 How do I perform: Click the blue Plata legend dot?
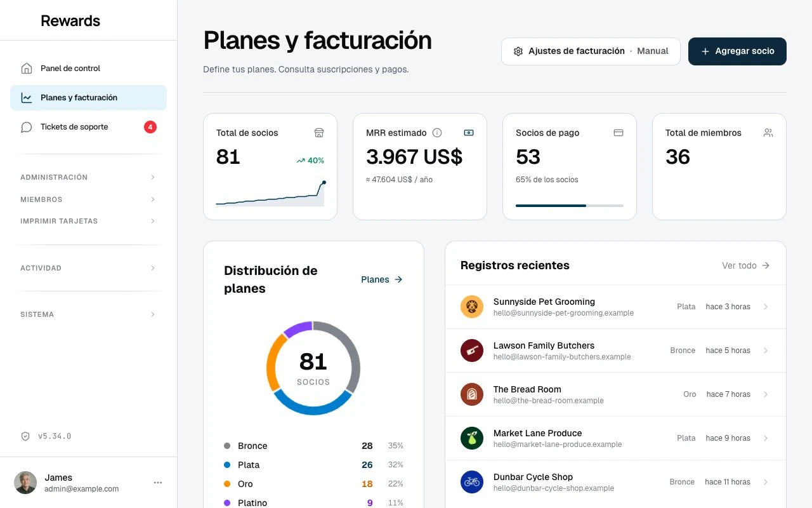point(227,465)
